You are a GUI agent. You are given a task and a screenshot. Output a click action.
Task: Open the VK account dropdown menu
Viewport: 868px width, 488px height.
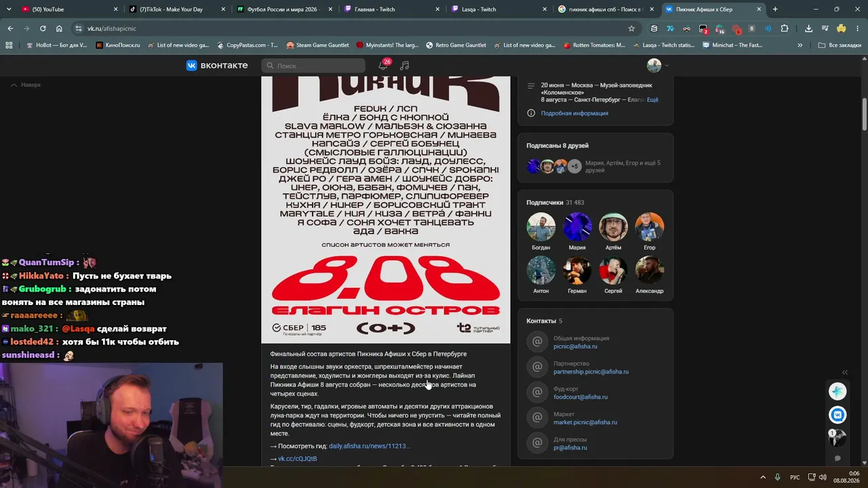(x=658, y=66)
